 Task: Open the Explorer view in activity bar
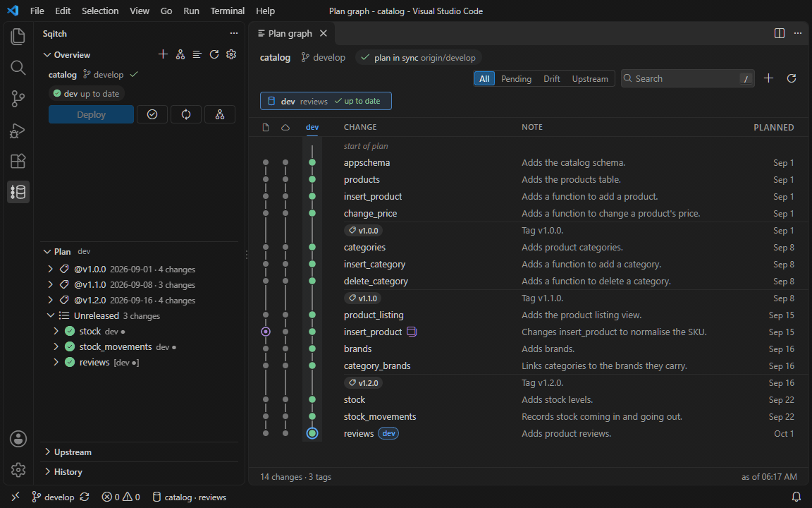click(18, 36)
